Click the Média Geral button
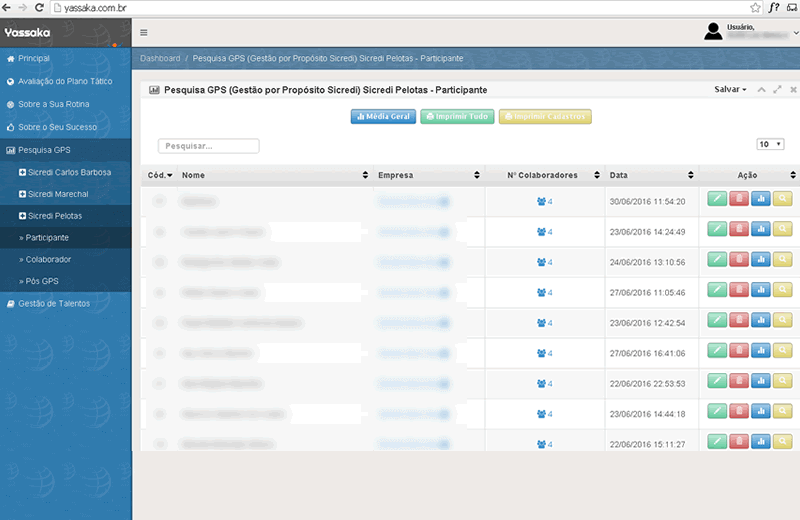This screenshot has height=520, width=800. 383,117
